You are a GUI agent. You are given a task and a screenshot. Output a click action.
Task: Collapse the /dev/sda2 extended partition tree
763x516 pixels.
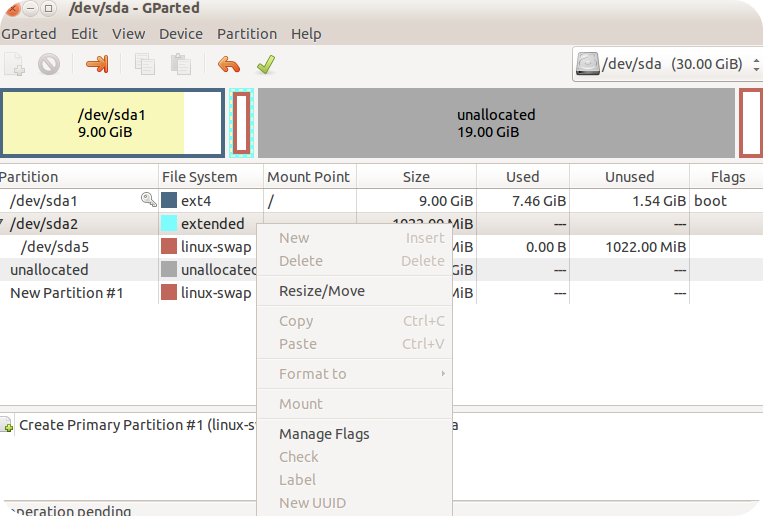coord(2,223)
